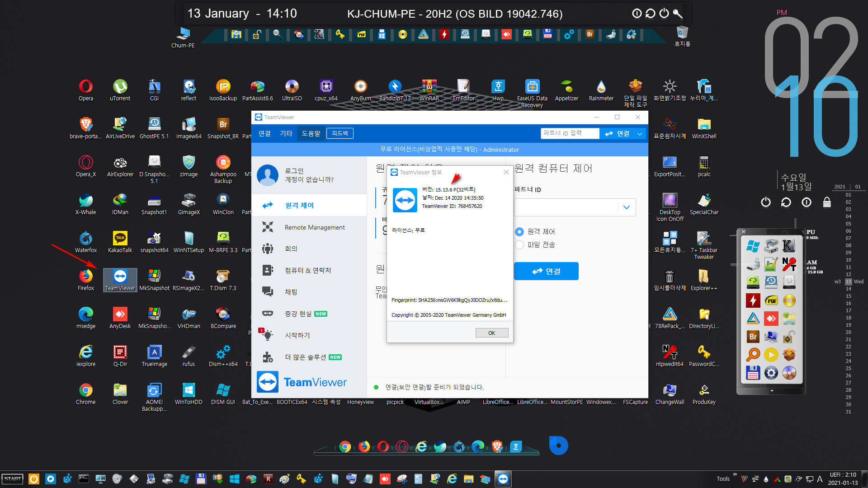The width and height of the screenshot is (868, 488).
Task: Click the PDF icon in top toolbar
Action: [361, 34]
